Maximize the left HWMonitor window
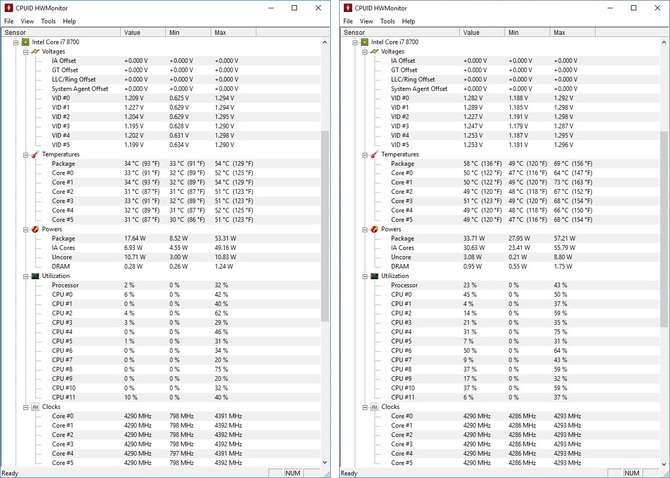 294,8
